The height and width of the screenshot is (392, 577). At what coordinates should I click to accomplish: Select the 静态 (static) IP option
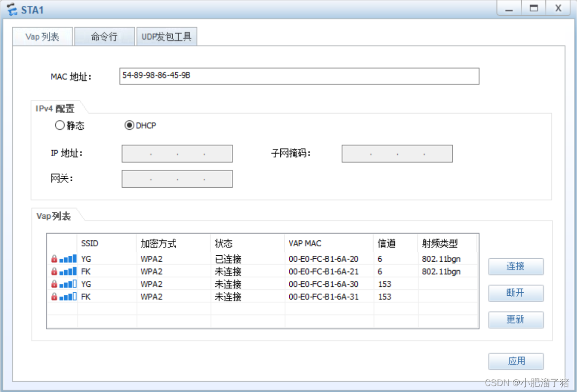60,125
